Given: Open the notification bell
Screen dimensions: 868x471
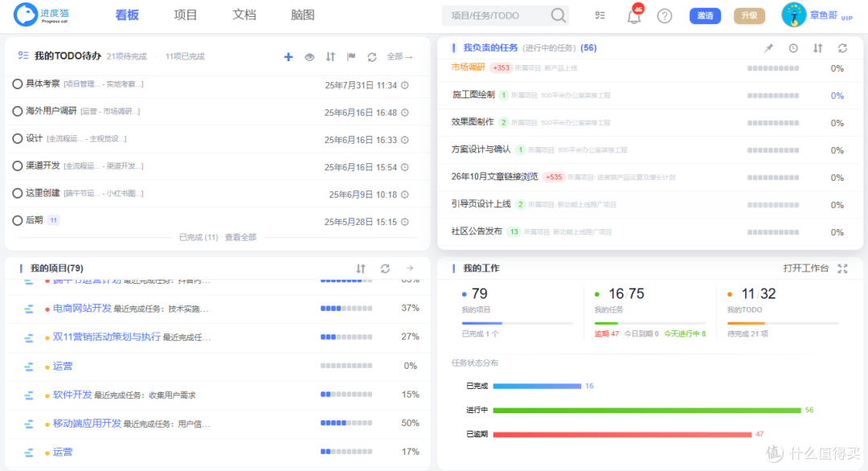Looking at the screenshot, I should pyautogui.click(x=634, y=15).
